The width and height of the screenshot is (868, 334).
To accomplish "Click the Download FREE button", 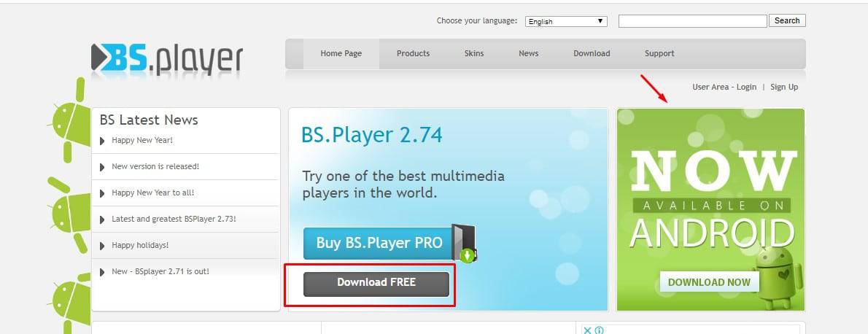I will [376, 284].
